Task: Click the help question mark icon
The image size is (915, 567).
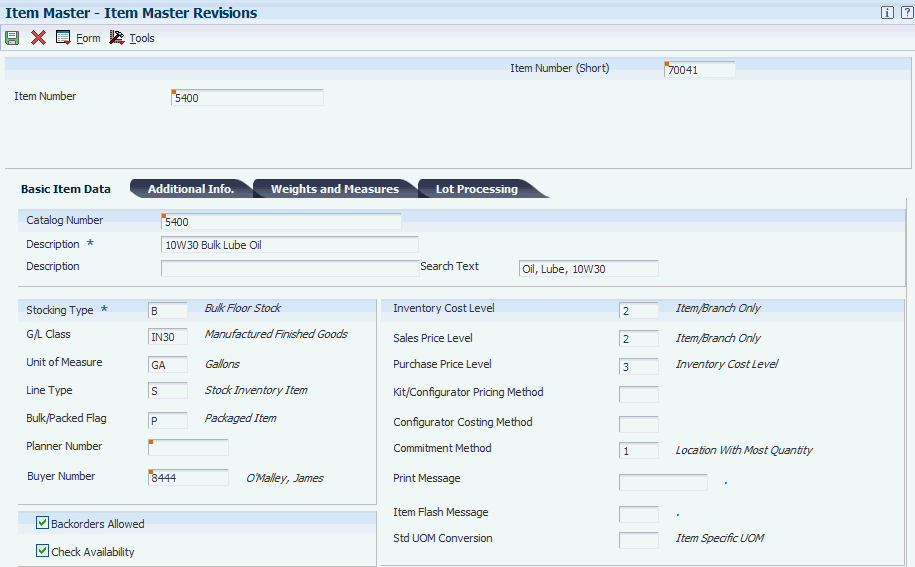Action: coord(905,13)
